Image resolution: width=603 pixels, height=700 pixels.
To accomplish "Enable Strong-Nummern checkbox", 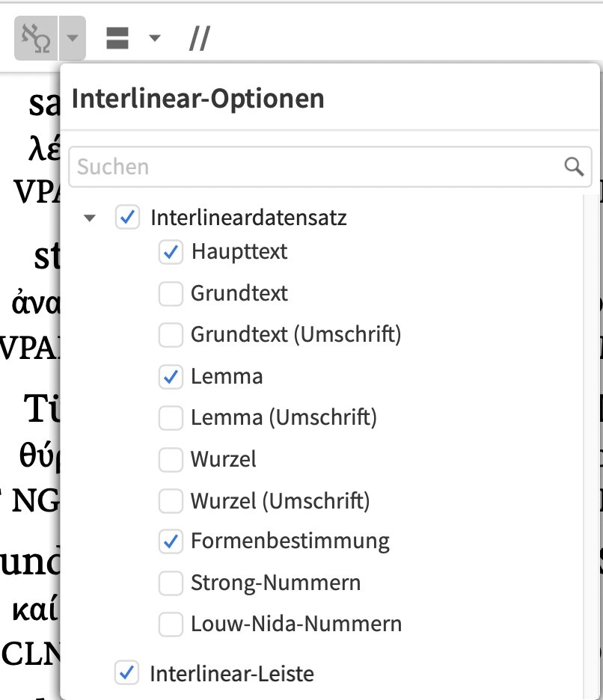I will click(x=171, y=583).
